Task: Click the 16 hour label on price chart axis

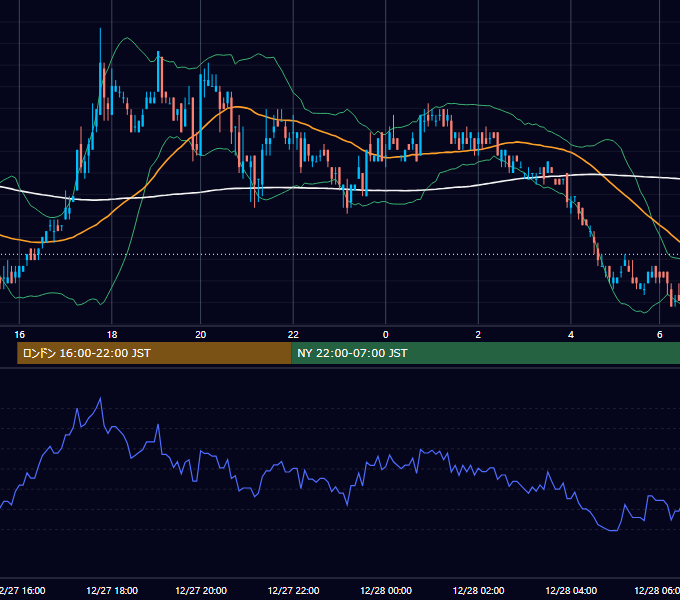Action: [20, 335]
